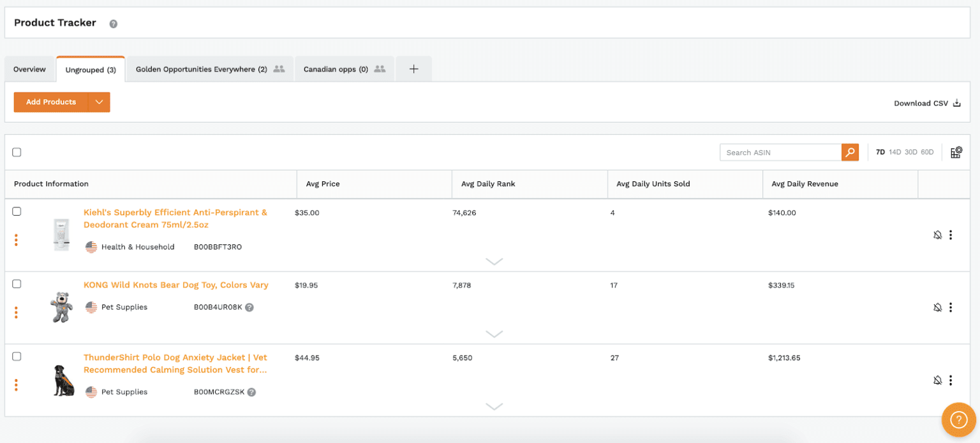Click the Download CSV icon

click(956, 103)
